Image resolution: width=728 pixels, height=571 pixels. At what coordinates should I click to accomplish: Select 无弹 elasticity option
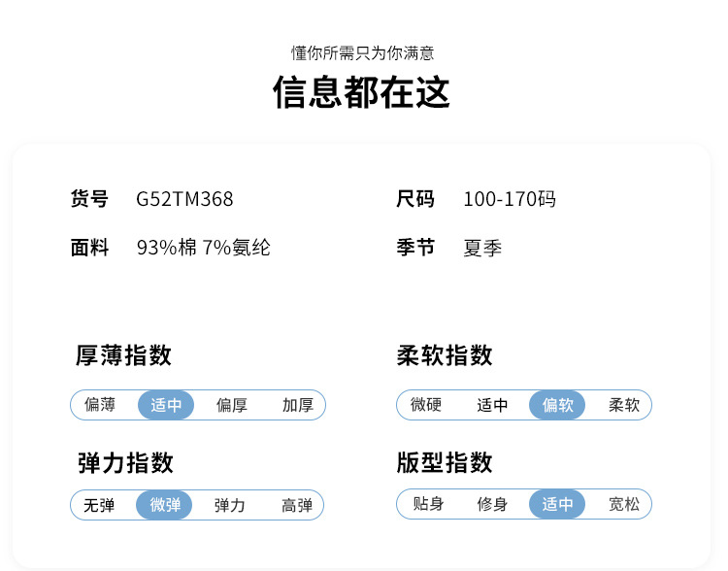coord(99,505)
